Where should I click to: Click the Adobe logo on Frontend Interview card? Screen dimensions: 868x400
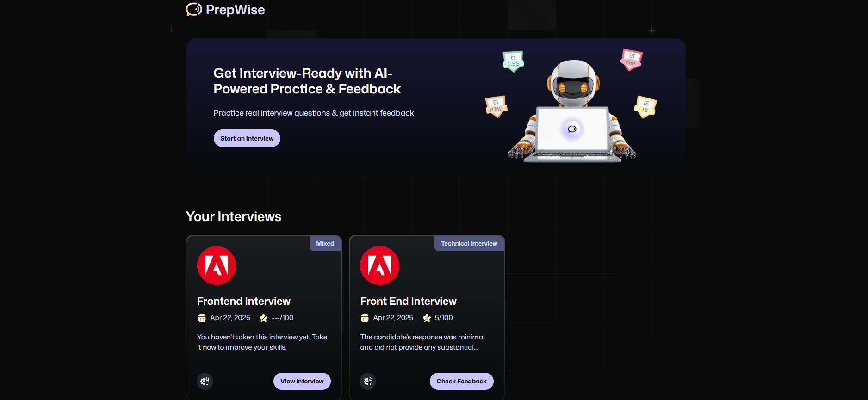pos(217,265)
